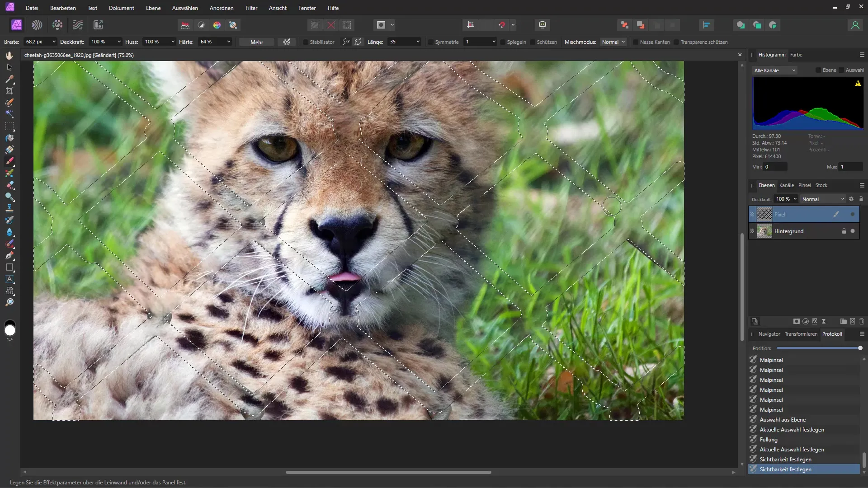This screenshot has width=868, height=488.
Task: Select the Flood Select magic wand tool
Action: pos(9,114)
